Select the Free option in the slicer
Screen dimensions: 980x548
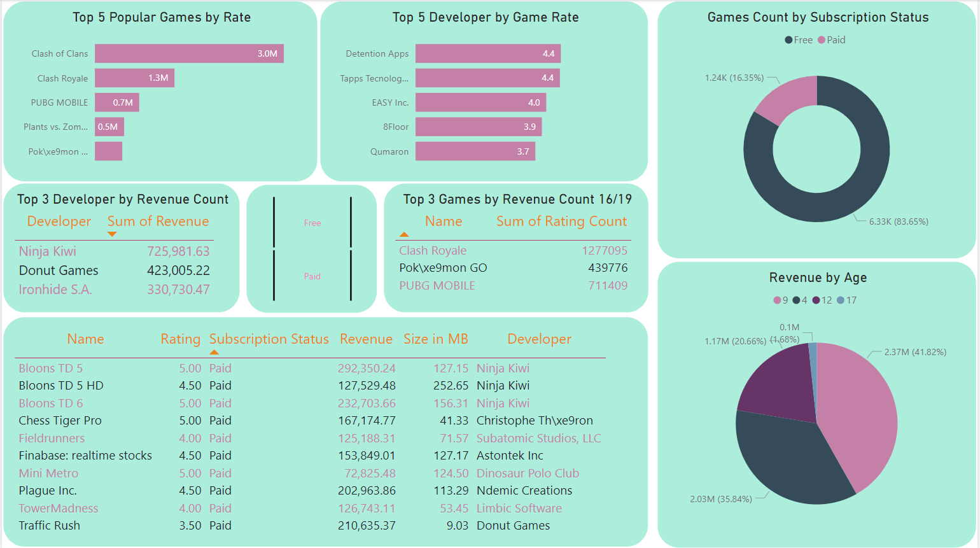[x=312, y=223]
